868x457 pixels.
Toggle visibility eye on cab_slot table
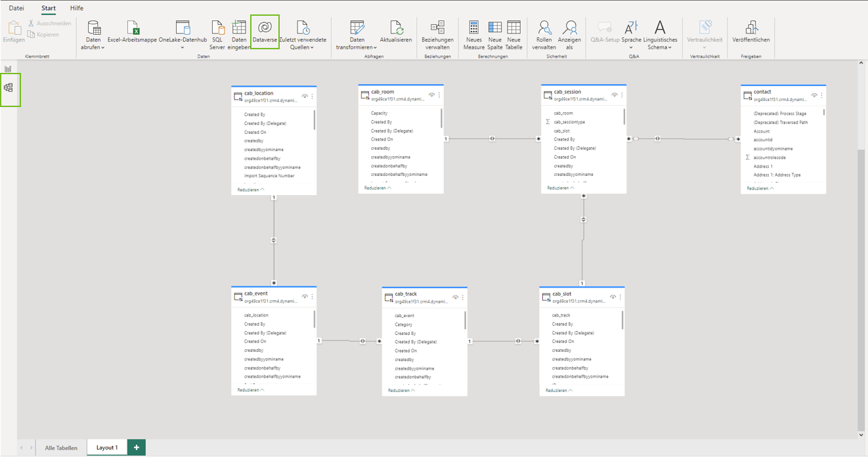click(613, 296)
